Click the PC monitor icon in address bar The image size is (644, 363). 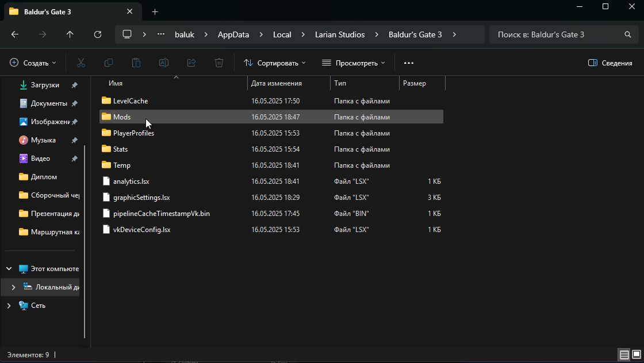127,34
